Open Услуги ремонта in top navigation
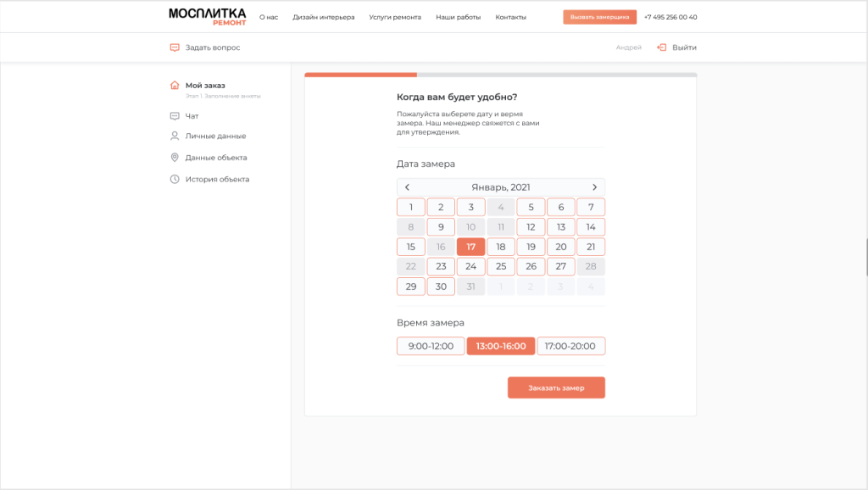868x490 pixels. tap(395, 17)
